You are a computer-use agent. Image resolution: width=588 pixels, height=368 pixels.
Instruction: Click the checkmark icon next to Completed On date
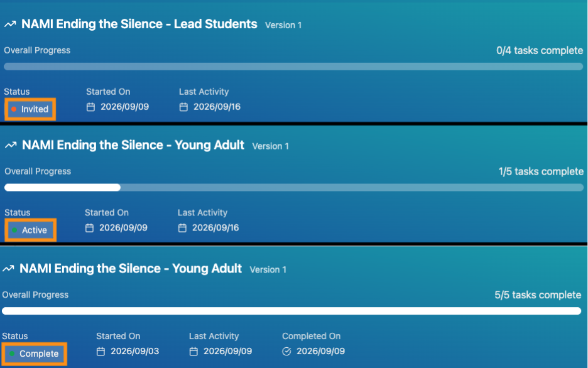click(x=286, y=352)
